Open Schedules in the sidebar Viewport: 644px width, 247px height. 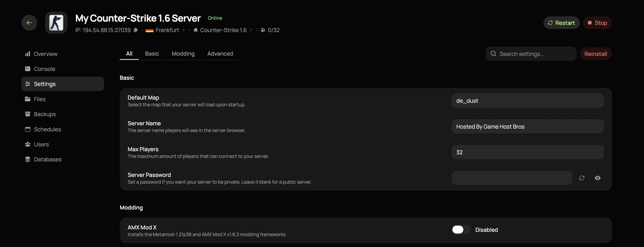tap(62, 129)
